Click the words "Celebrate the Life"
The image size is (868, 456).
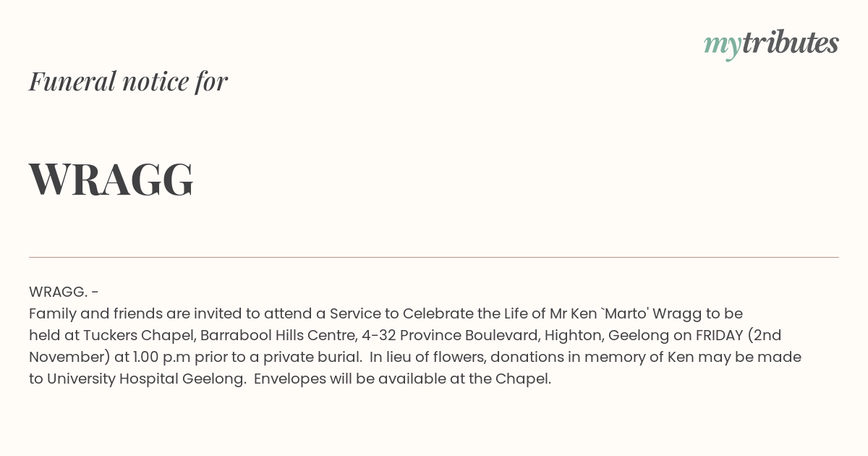tap(463, 313)
